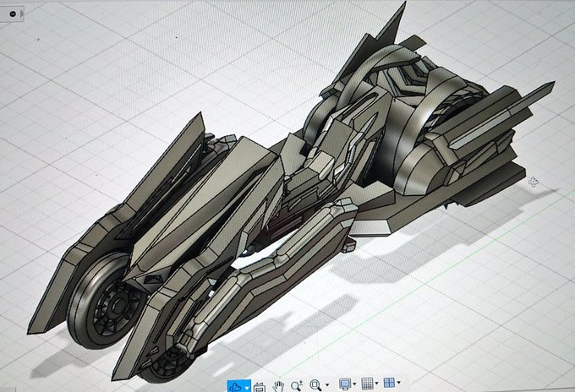This screenshot has height=392, width=575.
Task: Click the browser panel resize handle
Action: [21, 14]
